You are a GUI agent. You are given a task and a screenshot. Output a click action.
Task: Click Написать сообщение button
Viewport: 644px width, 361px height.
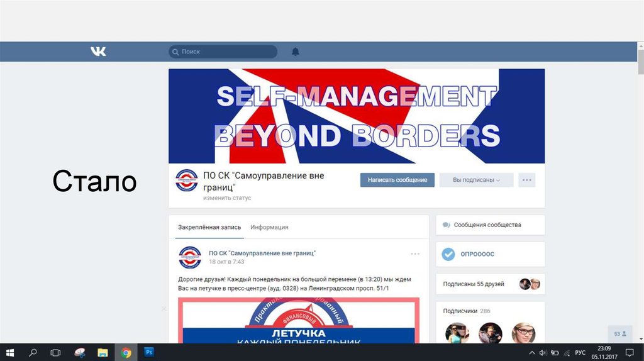[x=397, y=180]
